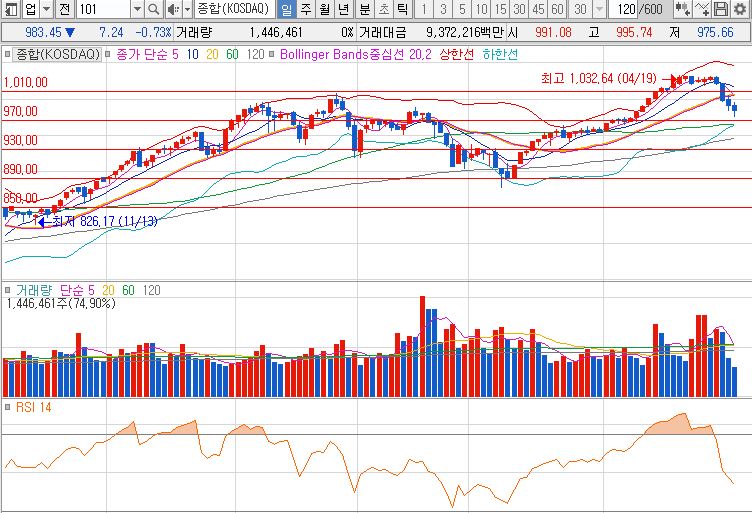This screenshot has height=513, width=752.
Task: Click the 상한선 upper band label
Action: tap(457, 54)
